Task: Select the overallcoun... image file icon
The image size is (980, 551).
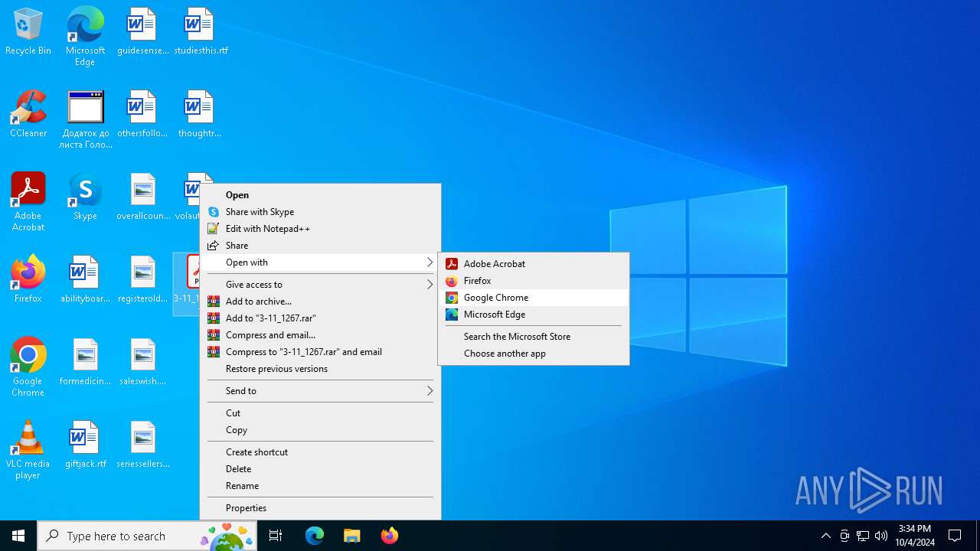Action: [x=143, y=197]
